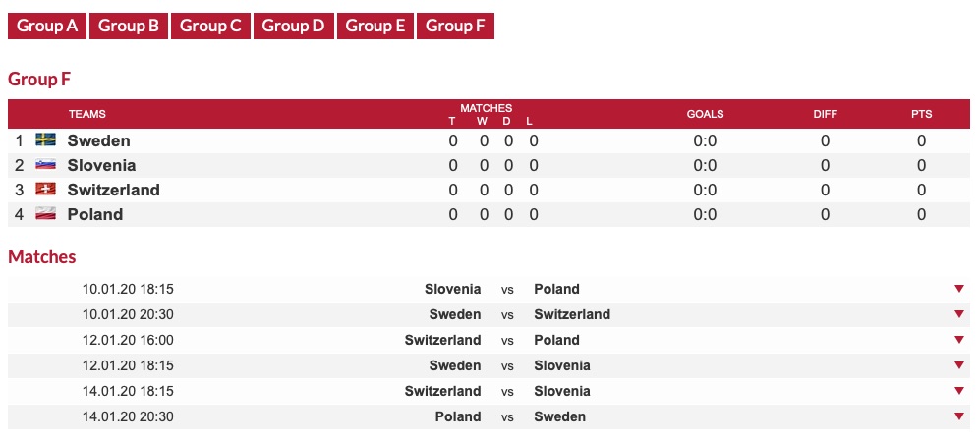Screen dimensions: 980x444
Task: Expand the Poland vs Sweden match arrow
Action: pos(959,416)
